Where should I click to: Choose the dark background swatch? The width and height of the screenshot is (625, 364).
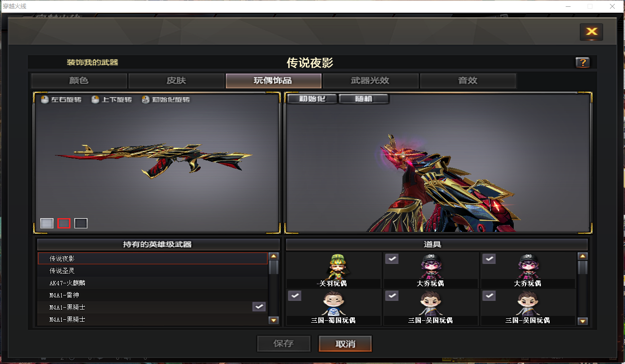coord(81,223)
